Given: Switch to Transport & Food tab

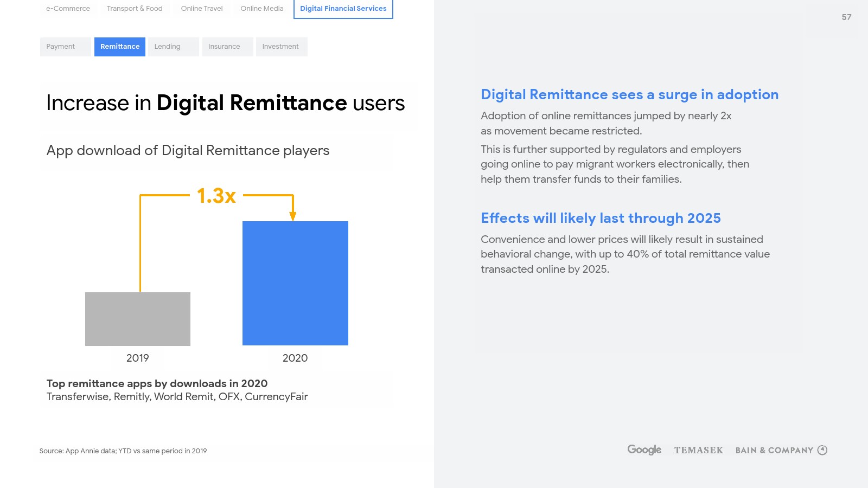Looking at the screenshot, I should point(135,9).
